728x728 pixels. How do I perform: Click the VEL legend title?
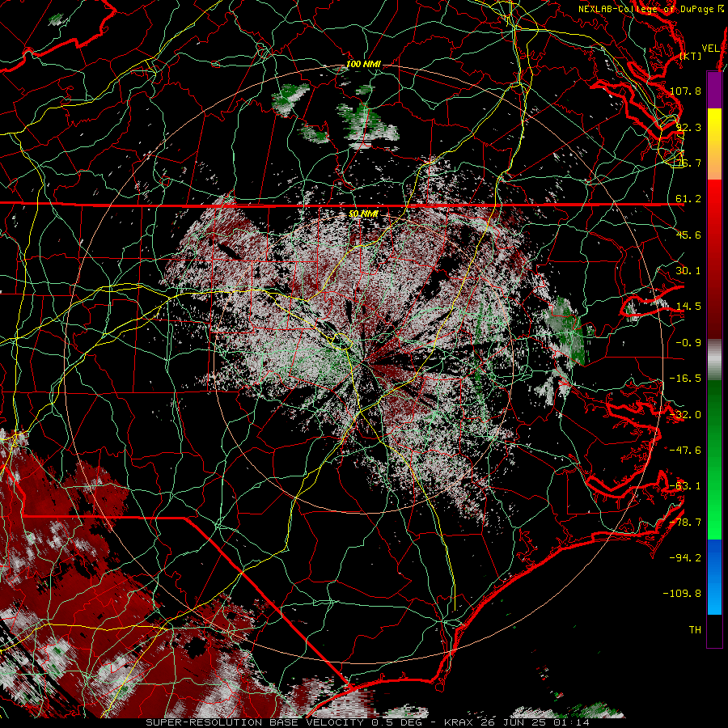point(711,49)
